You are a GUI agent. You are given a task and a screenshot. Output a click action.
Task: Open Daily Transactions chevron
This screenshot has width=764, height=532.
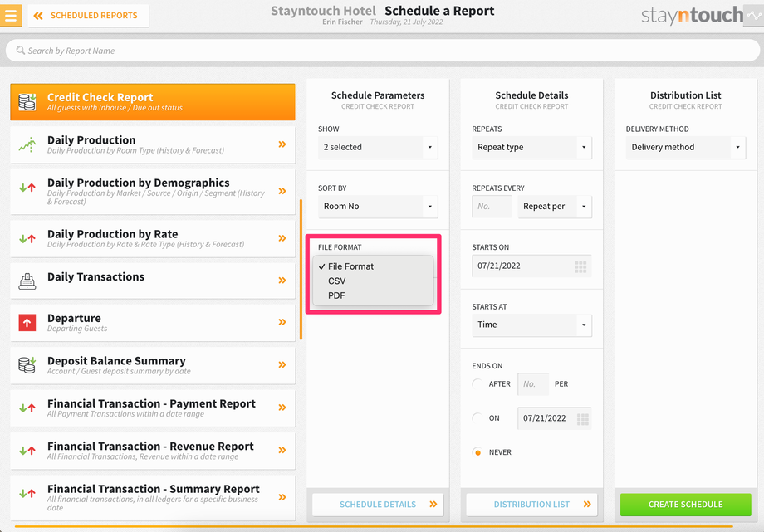click(282, 281)
